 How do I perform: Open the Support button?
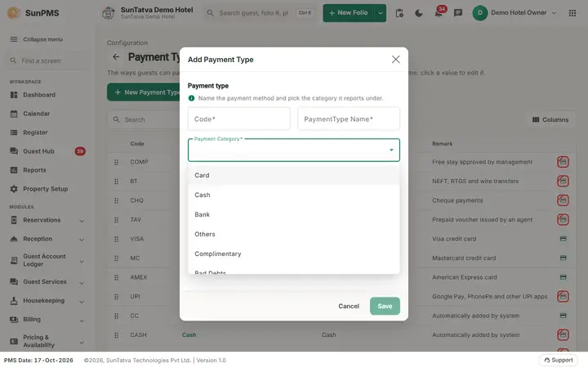coord(558,360)
